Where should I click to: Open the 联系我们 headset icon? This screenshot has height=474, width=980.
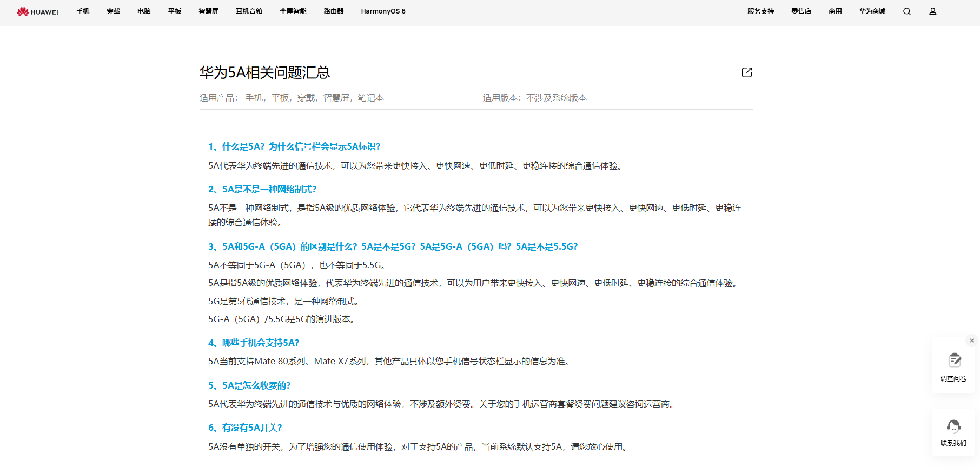(x=953, y=426)
